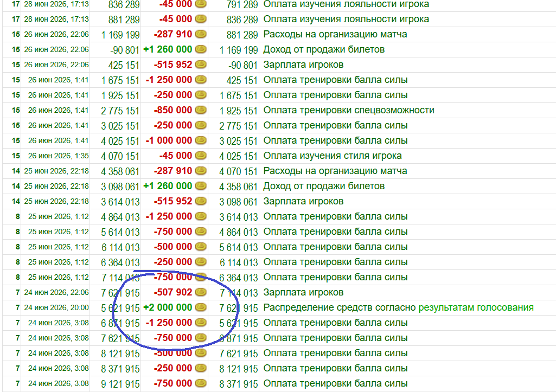The image size is (556, 392).
Task: Click starting balance '881 289' in -45 000 row
Action: tap(124, 19)
